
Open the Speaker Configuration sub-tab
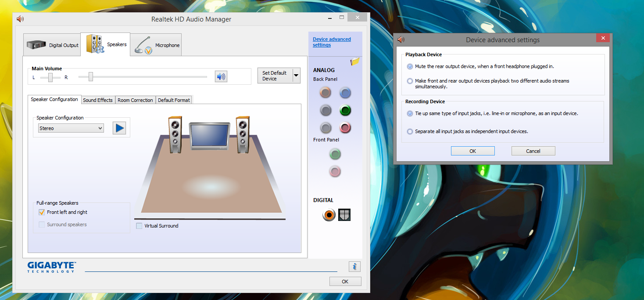pyautogui.click(x=54, y=100)
